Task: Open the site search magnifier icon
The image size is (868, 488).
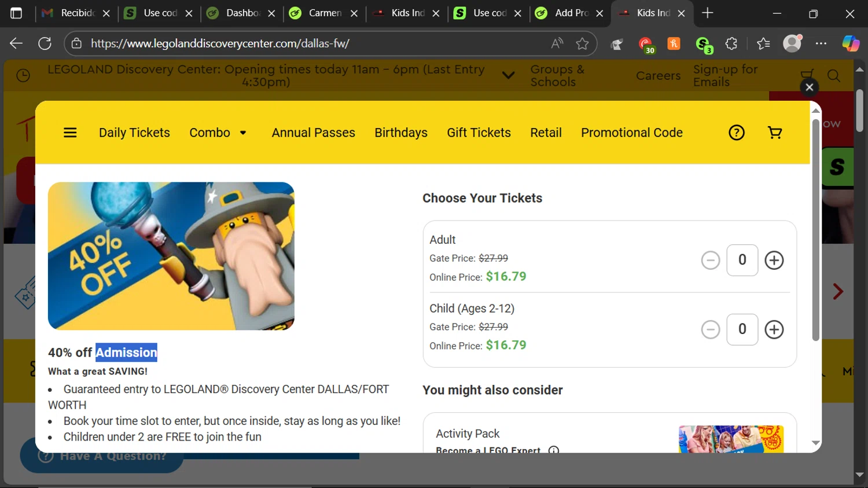Action: (834, 75)
